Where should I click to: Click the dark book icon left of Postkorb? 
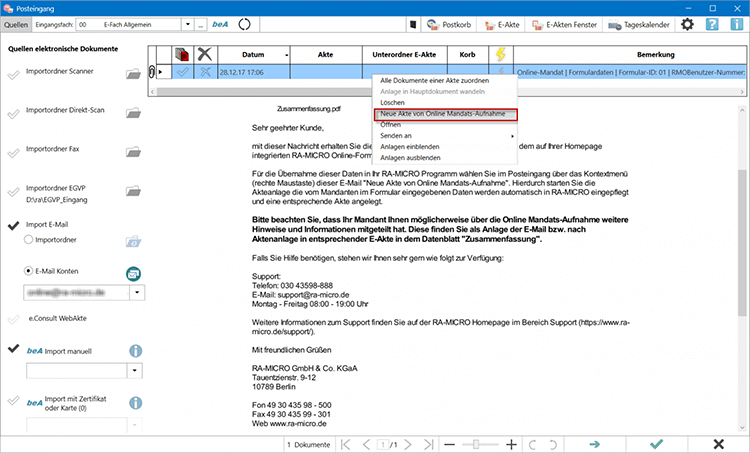click(413, 24)
